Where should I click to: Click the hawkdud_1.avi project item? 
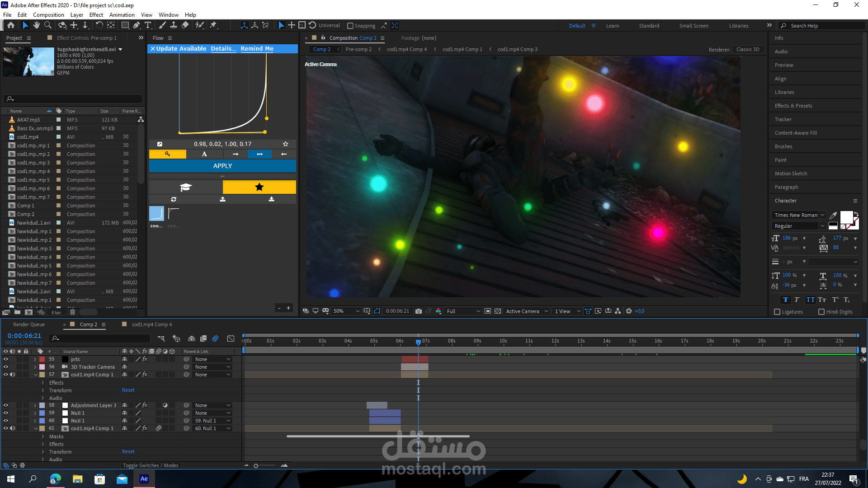[x=33, y=223]
